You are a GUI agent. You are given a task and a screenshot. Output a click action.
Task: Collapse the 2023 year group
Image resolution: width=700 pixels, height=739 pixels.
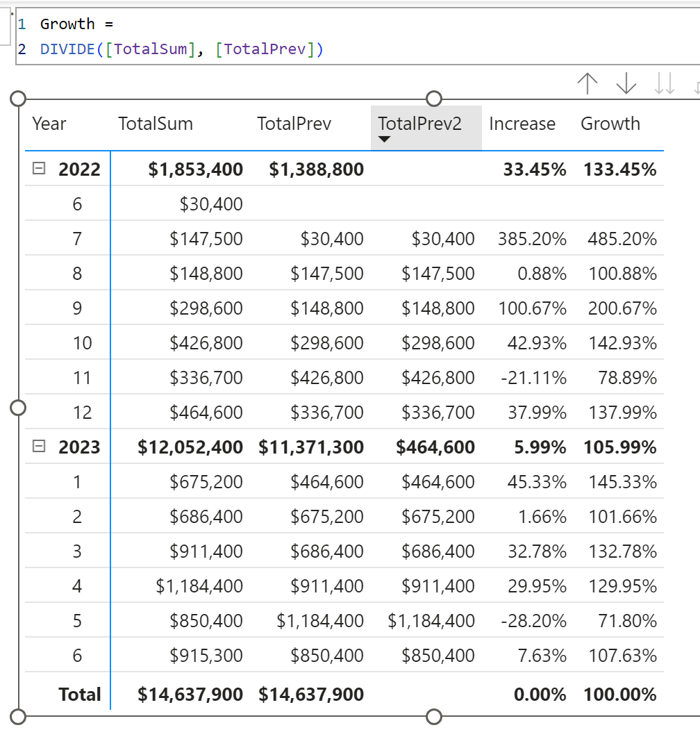(x=40, y=447)
